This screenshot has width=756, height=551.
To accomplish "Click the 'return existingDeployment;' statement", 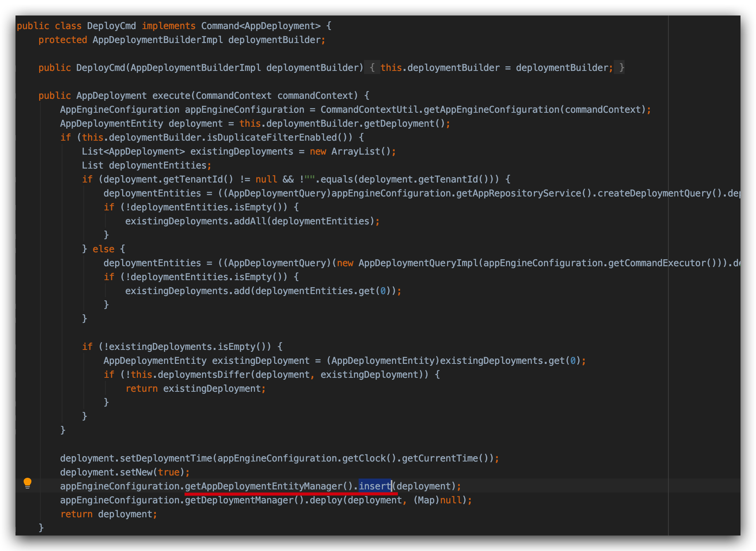I will [196, 389].
